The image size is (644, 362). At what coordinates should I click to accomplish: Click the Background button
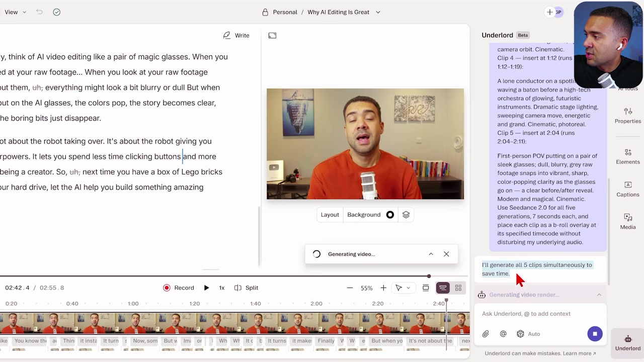coord(364,215)
